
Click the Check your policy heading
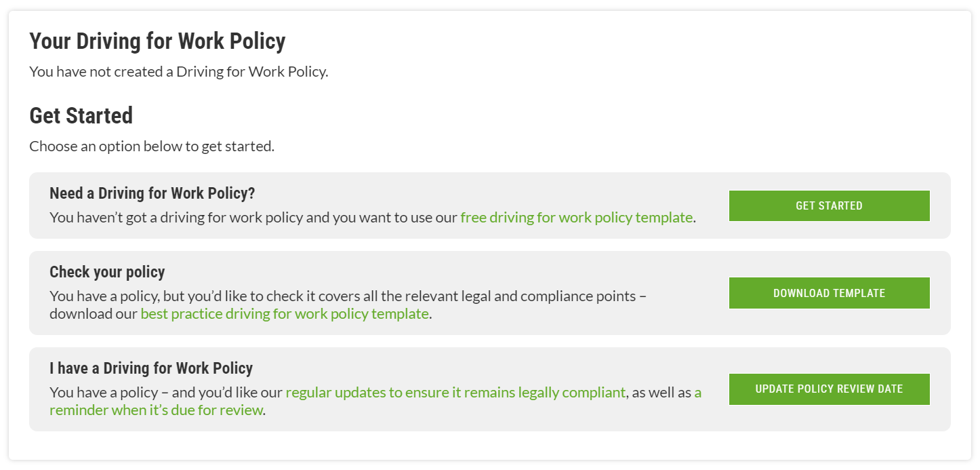[107, 271]
